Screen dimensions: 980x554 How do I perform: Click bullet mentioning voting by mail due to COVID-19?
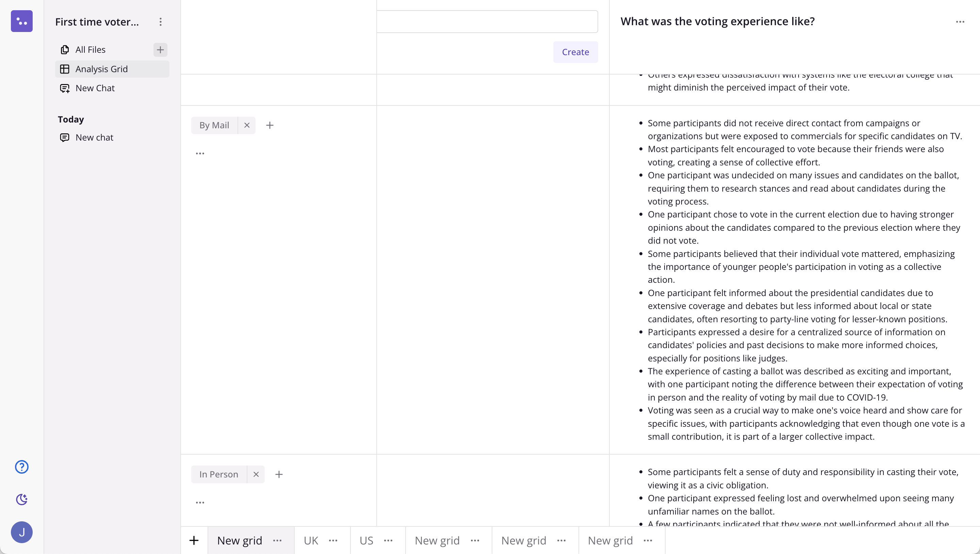[805, 384]
